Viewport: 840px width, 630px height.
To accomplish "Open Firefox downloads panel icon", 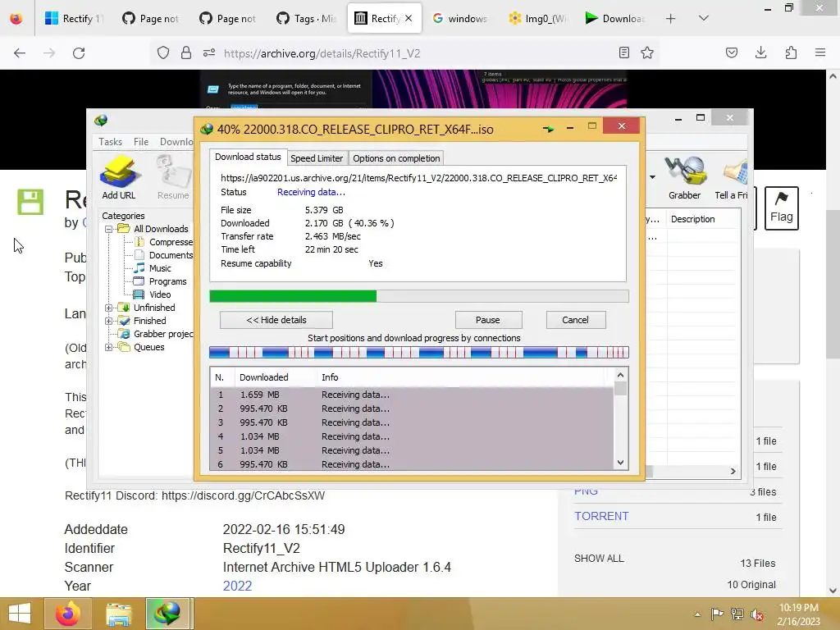I will click(x=760, y=52).
